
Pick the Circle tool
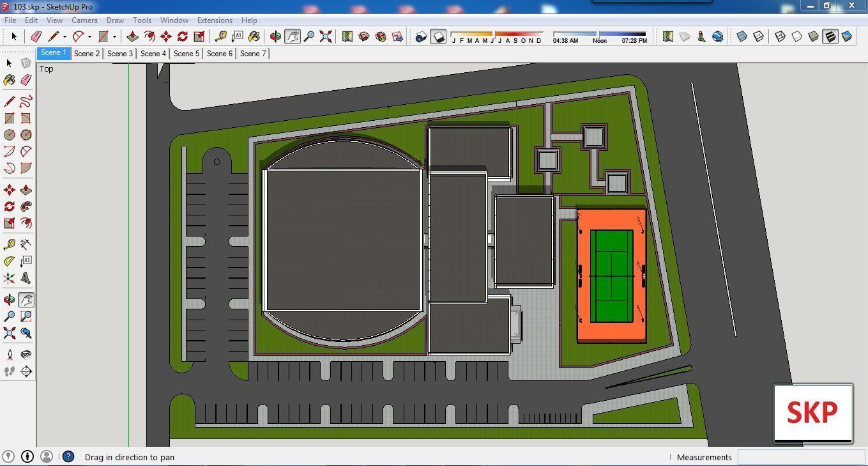coord(10,135)
